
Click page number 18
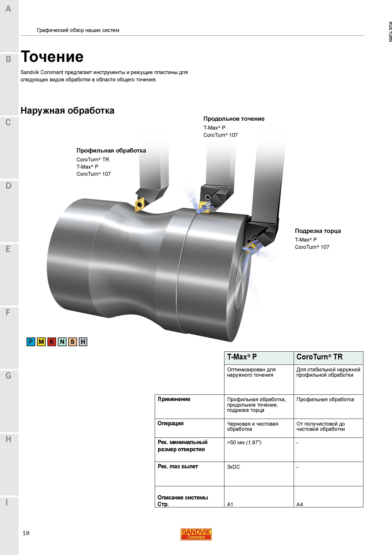(x=26, y=533)
